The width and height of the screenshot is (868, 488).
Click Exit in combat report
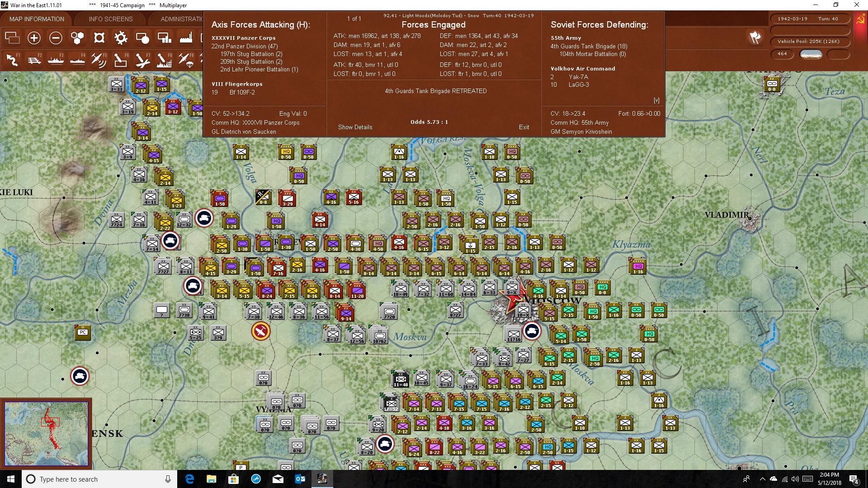(x=524, y=127)
